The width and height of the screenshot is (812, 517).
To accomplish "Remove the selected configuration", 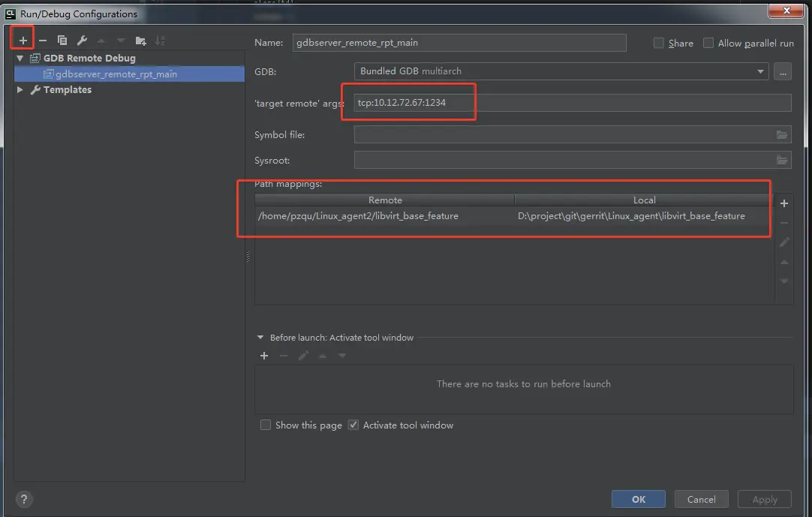I will (x=43, y=40).
